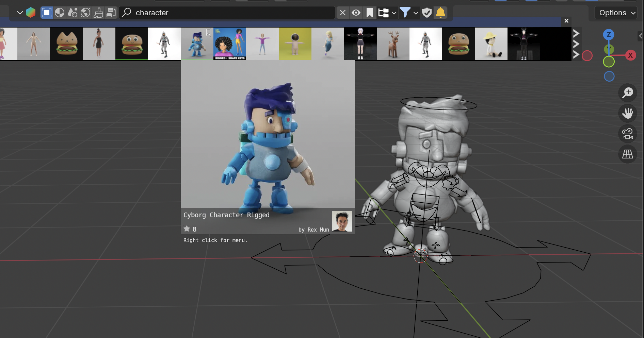
Task: Switch to Brushes asset type icon
Action: (98, 13)
